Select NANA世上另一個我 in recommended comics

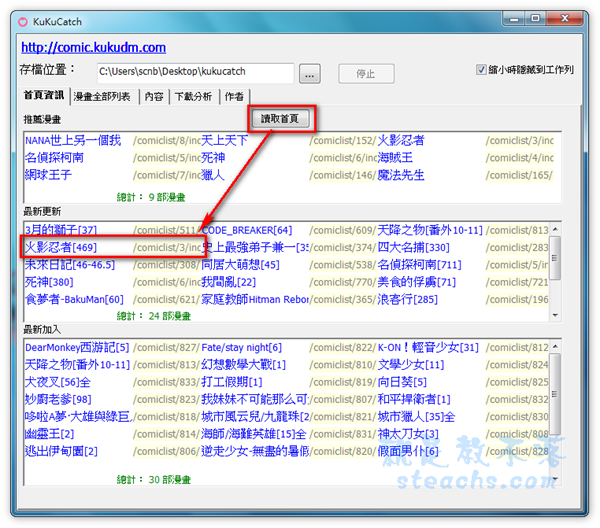coord(73,140)
